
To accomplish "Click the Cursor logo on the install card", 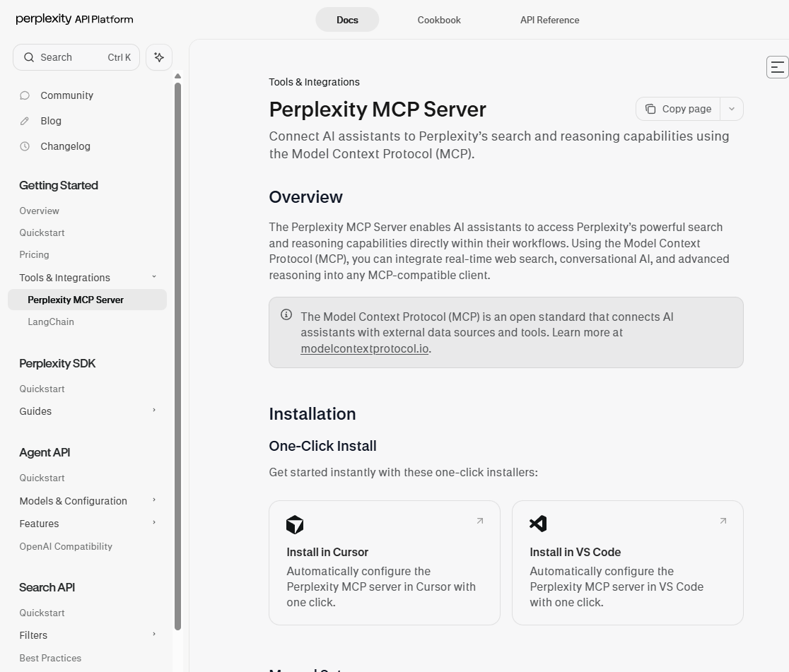I will 295,524.
